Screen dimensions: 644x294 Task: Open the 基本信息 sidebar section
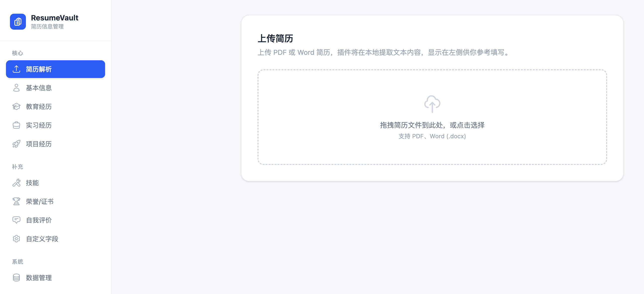(x=39, y=88)
